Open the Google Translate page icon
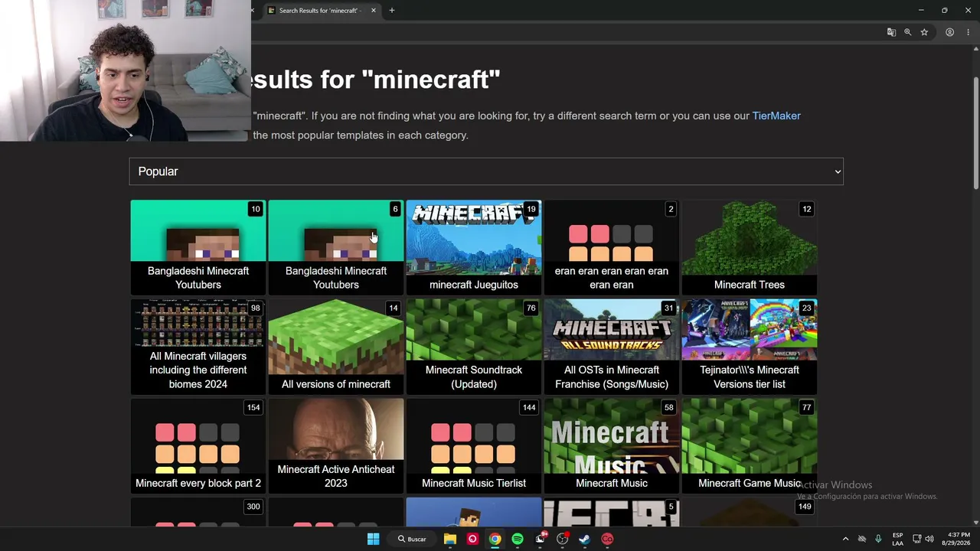The image size is (980, 551). click(891, 32)
